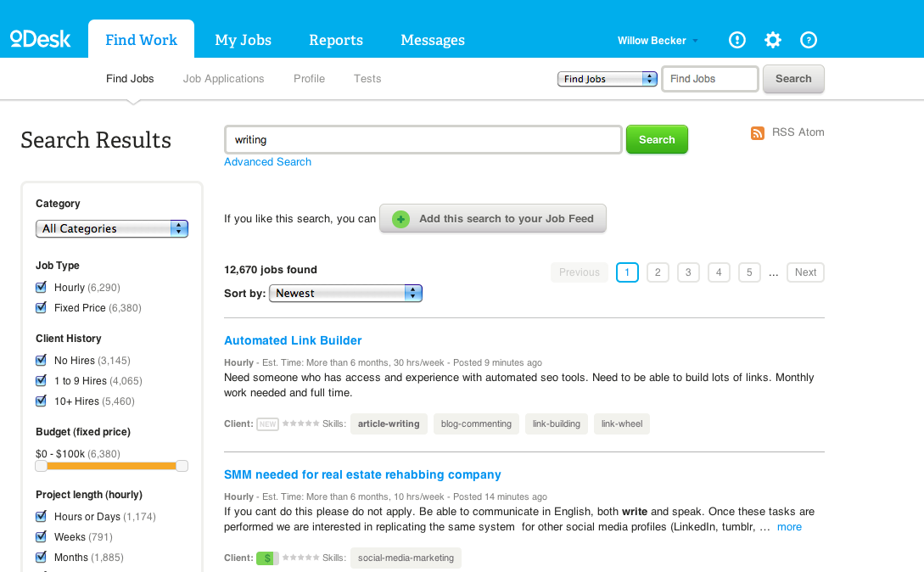Uncheck the 1 to 9 Hires checkbox
The width and height of the screenshot is (924, 572).
point(42,380)
